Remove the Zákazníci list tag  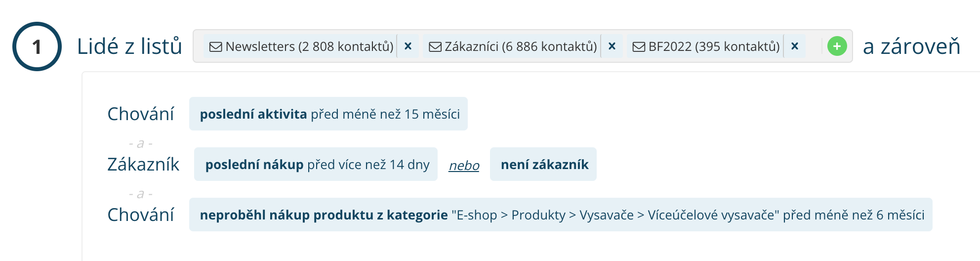[612, 46]
